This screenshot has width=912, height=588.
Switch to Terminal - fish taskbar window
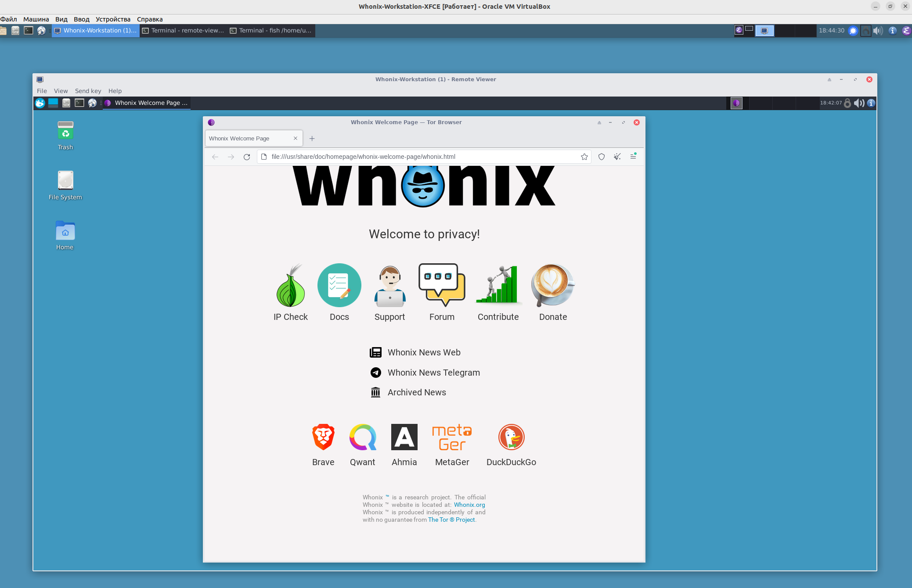click(271, 30)
